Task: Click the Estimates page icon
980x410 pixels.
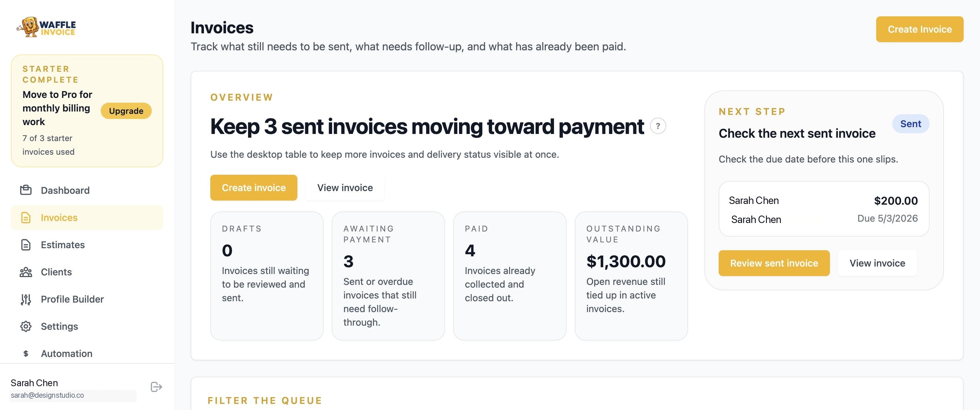Action: [x=26, y=245]
